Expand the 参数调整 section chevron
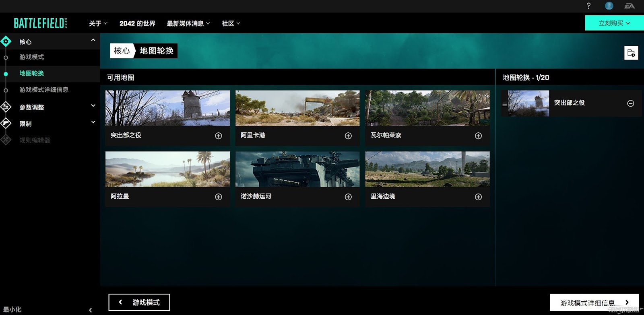 pyautogui.click(x=93, y=105)
